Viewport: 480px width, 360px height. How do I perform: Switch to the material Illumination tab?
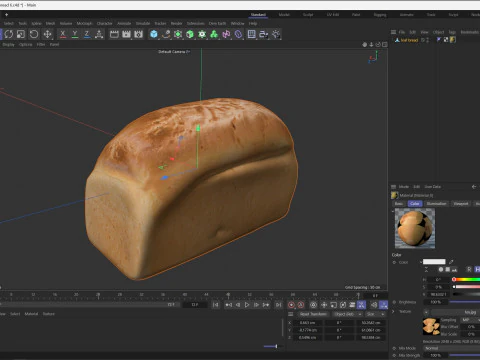pos(436,203)
